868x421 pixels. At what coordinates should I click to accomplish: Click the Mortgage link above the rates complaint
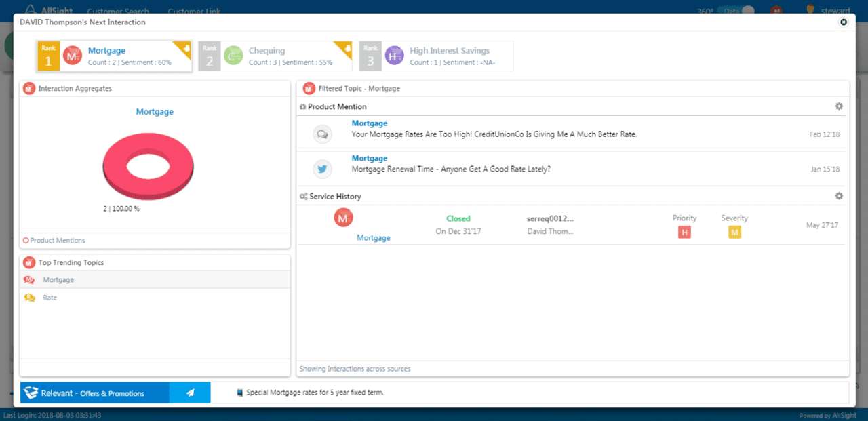tap(370, 123)
